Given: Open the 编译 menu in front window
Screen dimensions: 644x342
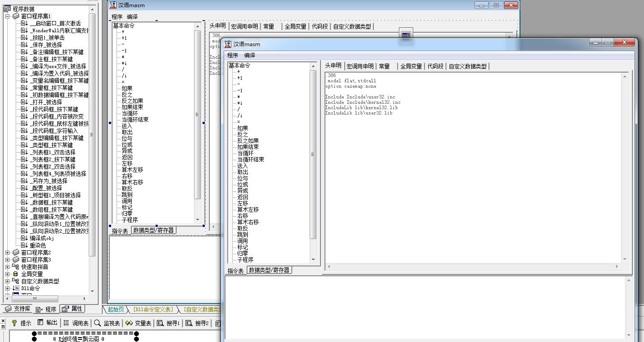Looking at the screenshot, I should 249,56.
